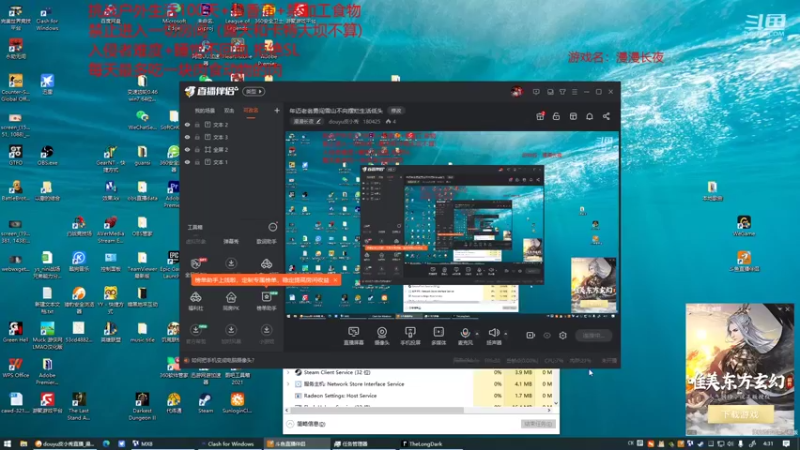
Task: Open the 如何把手机变成电脑摄像头 help link
Action: (222, 360)
